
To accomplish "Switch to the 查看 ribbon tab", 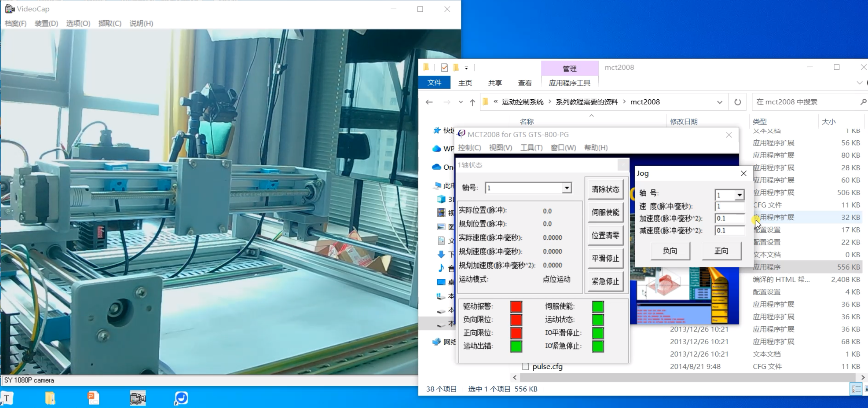I will (525, 83).
